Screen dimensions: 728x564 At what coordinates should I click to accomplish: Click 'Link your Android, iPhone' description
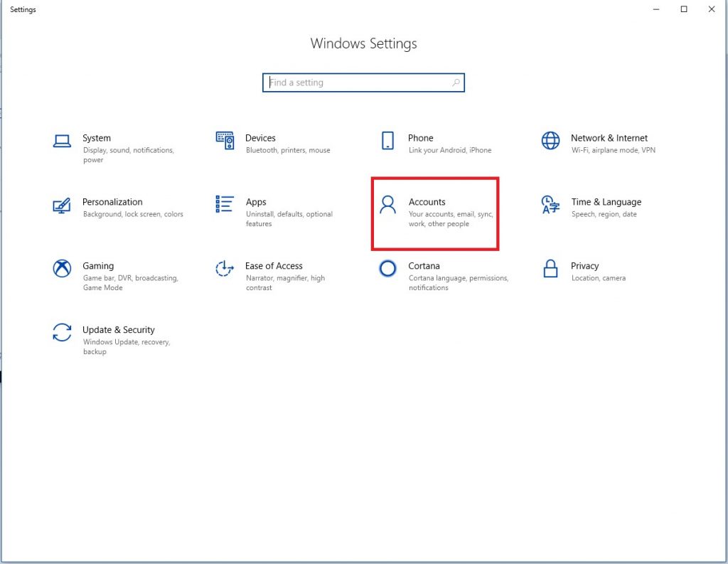450,150
